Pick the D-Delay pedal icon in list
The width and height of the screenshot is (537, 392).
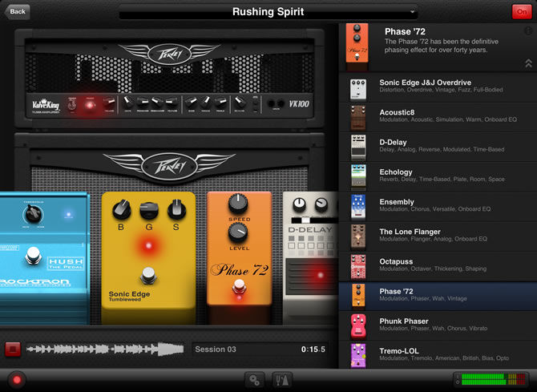click(x=358, y=148)
